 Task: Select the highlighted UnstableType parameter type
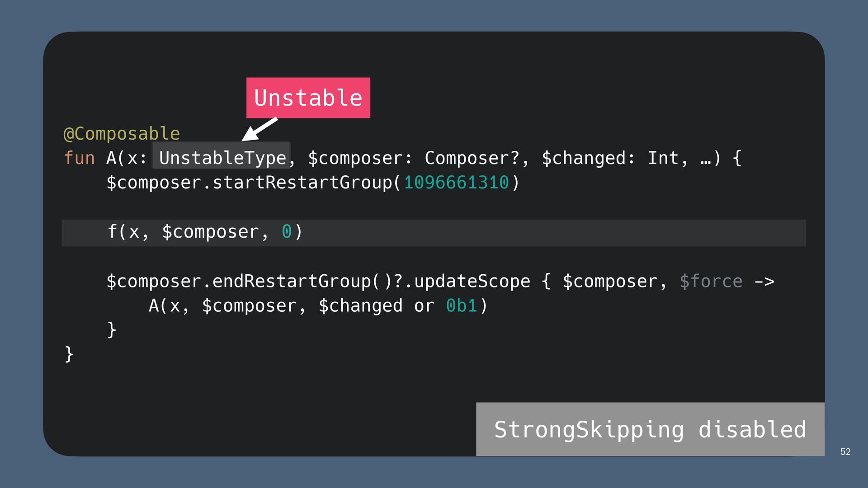tap(222, 158)
